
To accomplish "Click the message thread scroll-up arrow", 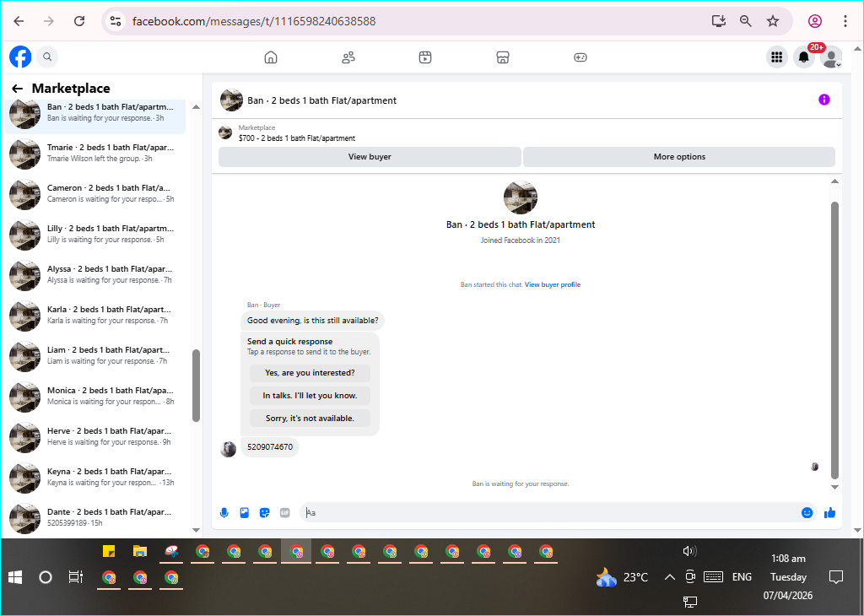I will click(834, 181).
